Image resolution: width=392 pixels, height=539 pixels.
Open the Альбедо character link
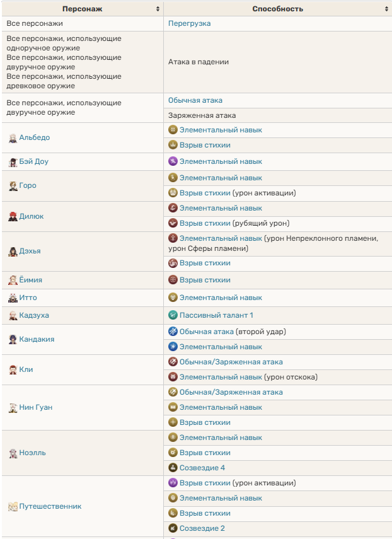35,137
